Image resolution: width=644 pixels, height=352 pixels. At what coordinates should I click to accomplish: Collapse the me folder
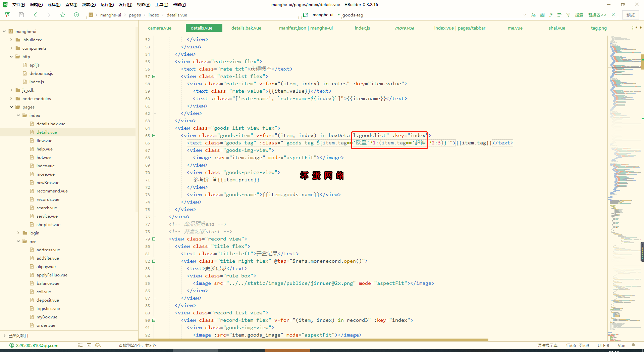click(18, 241)
